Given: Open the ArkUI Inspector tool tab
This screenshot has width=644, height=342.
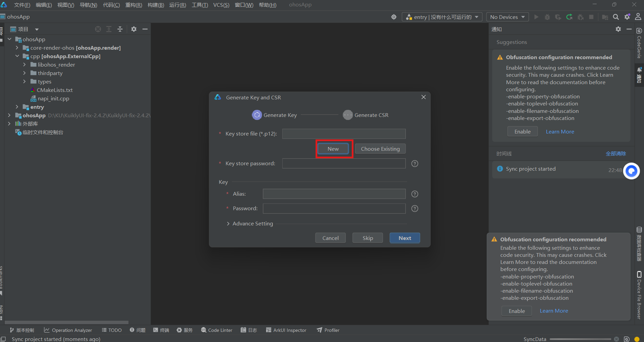Looking at the screenshot, I should pyautogui.click(x=286, y=330).
